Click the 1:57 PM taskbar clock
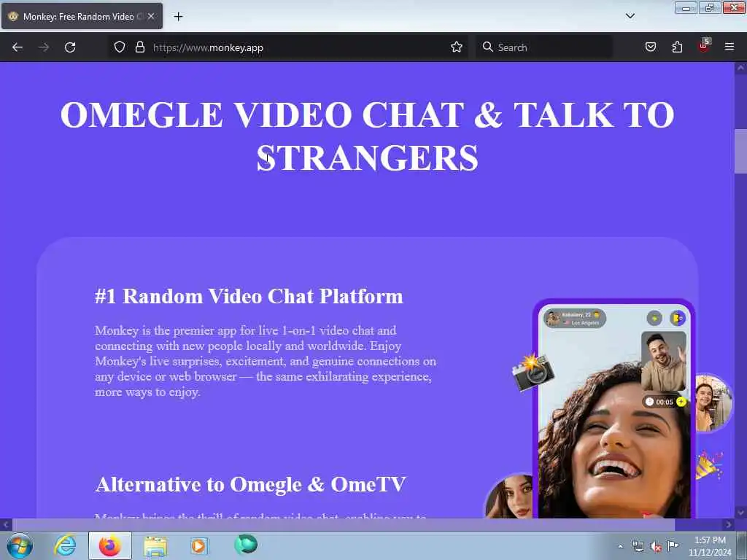Viewport: 747px width, 560px height. 710,546
